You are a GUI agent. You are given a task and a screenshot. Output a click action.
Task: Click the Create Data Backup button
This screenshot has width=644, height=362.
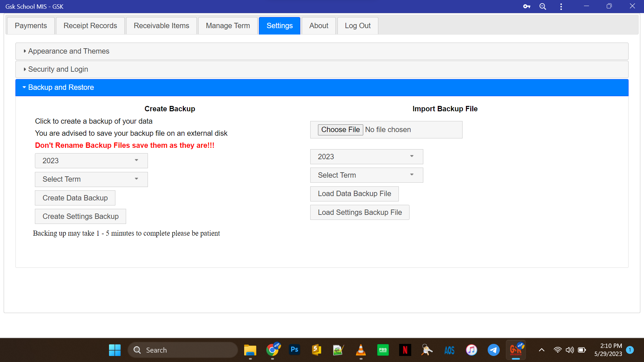[x=75, y=198]
